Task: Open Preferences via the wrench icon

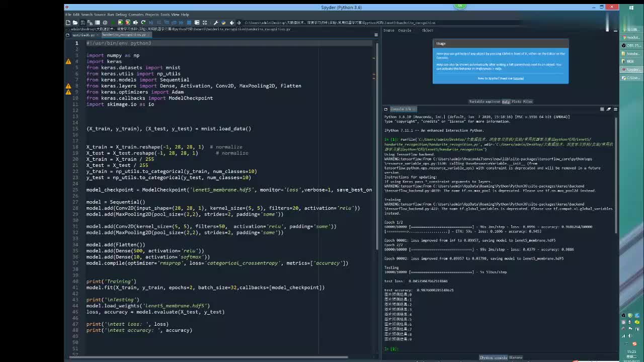Action: (x=216, y=23)
